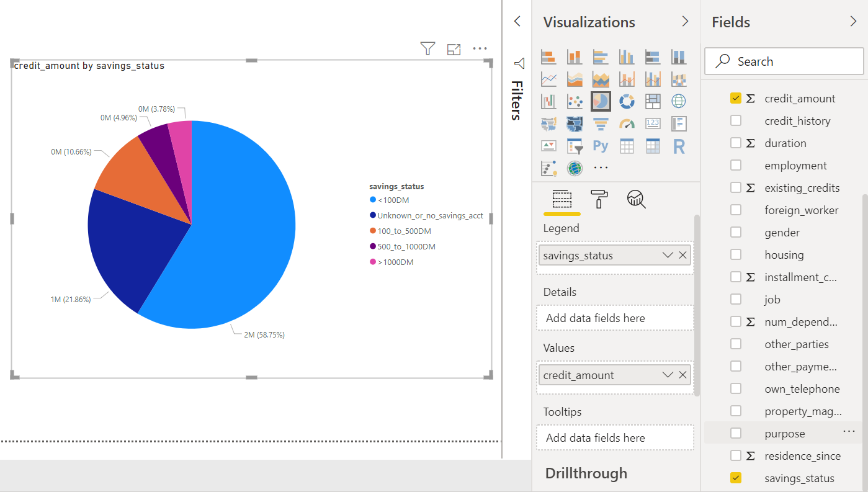The width and height of the screenshot is (868, 492).
Task: Select the Pie chart visual icon
Action: [601, 101]
